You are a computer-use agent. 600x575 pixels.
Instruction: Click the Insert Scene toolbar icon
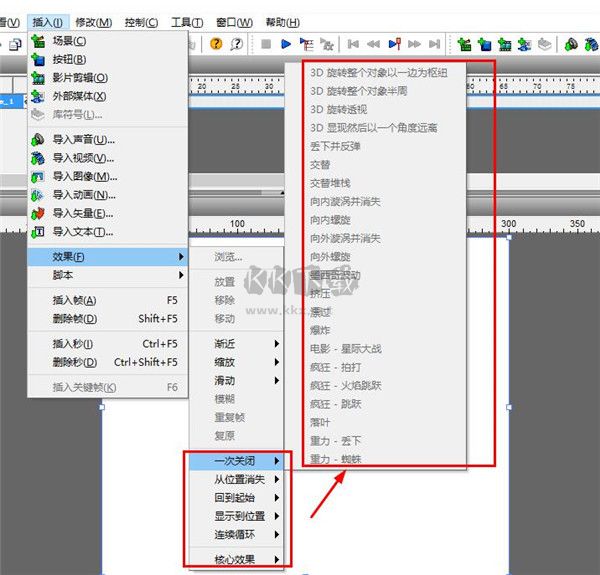click(x=464, y=44)
